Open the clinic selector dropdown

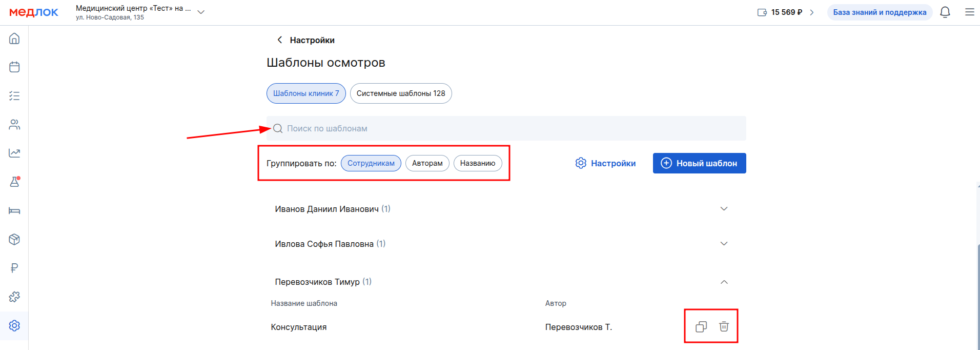coord(201,12)
